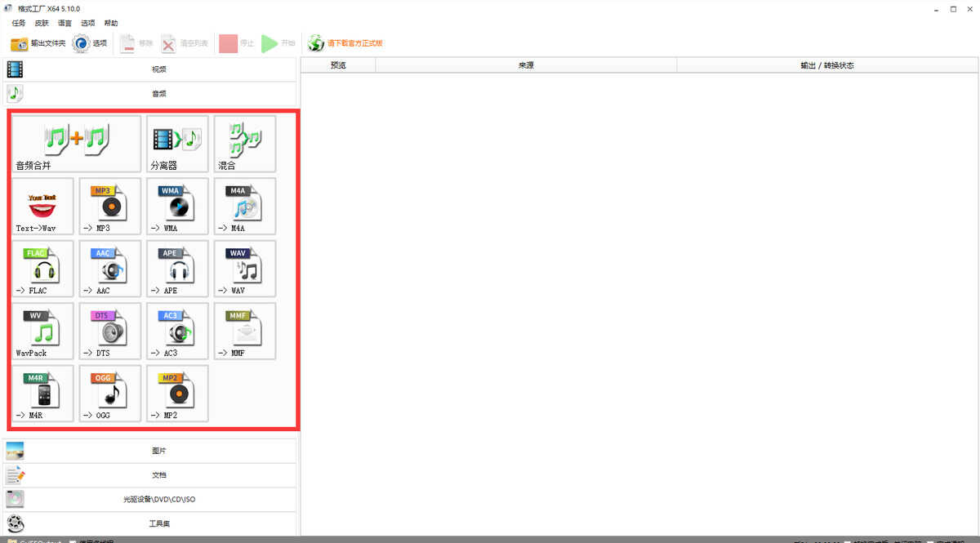The image size is (980, 543).
Task: Follow the 请下载官方正式版 link
Action: click(x=354, y=43)
